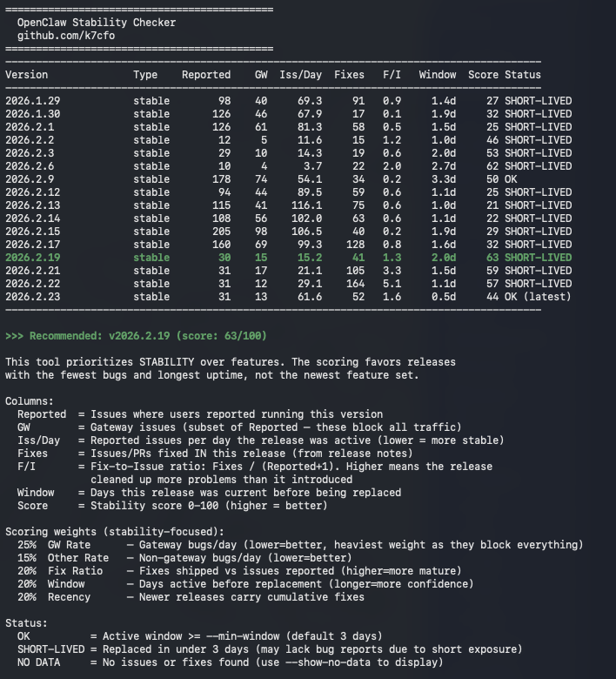Click the github.com/k7cfo text
This screenshot has height=679, width=616.
[66, 36]
